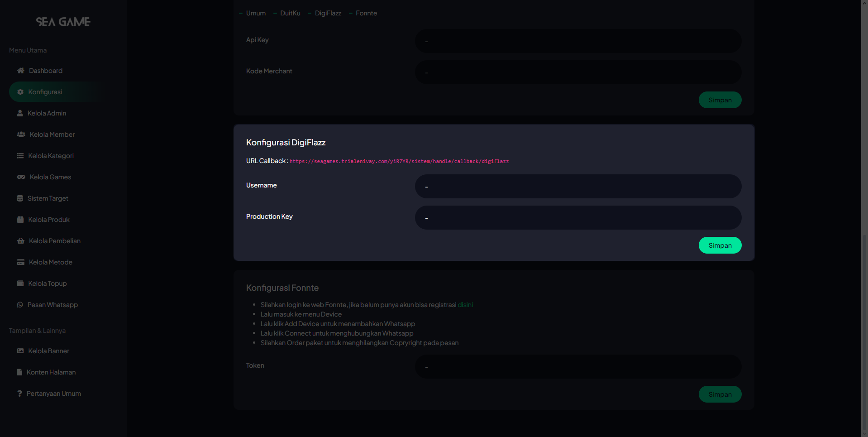Click the Pertanyaan Umum question mark icon
868x437 pixels.
[19, 394]
